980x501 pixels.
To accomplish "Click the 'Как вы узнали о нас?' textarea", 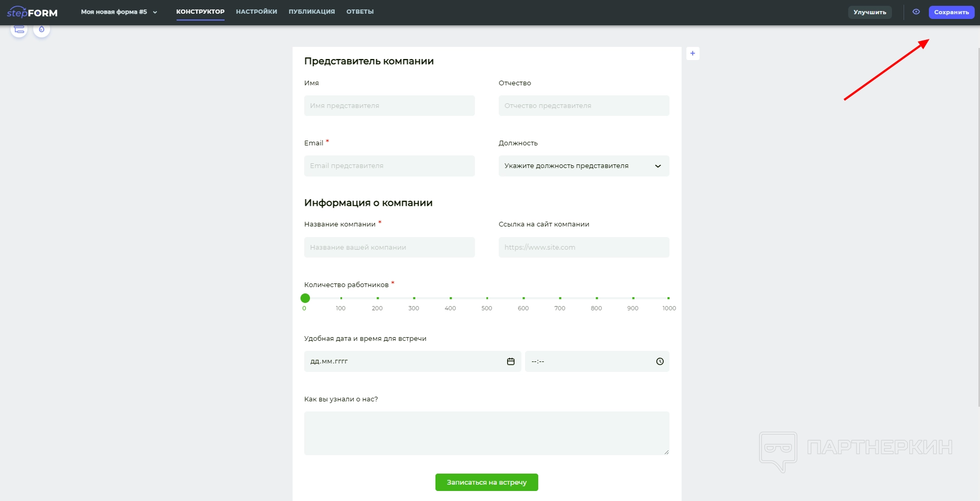I will tap(487, 433).
